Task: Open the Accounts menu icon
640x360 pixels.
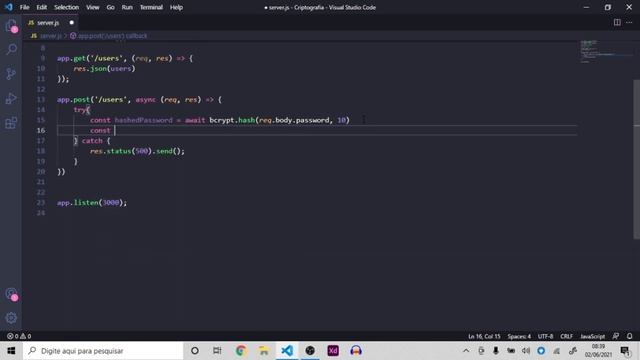Action: click(x=11, y=294)
